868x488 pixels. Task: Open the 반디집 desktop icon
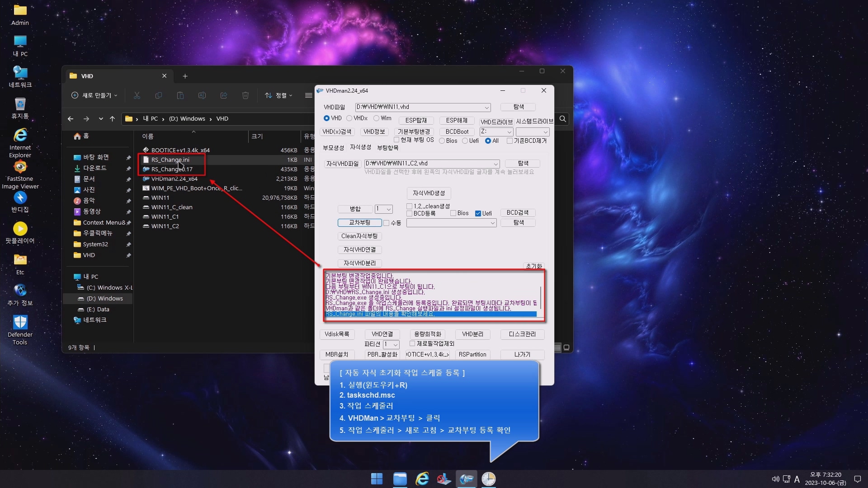tap(20, 202)
